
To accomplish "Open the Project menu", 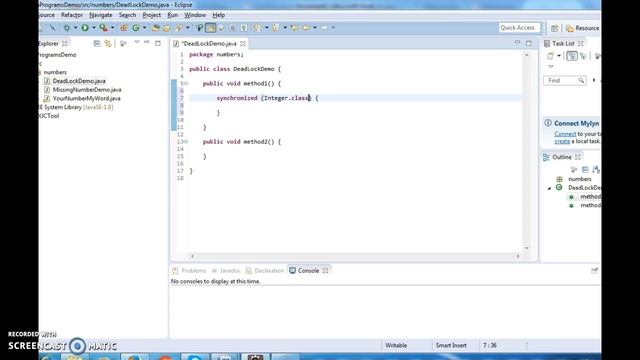I will [152, 15].
